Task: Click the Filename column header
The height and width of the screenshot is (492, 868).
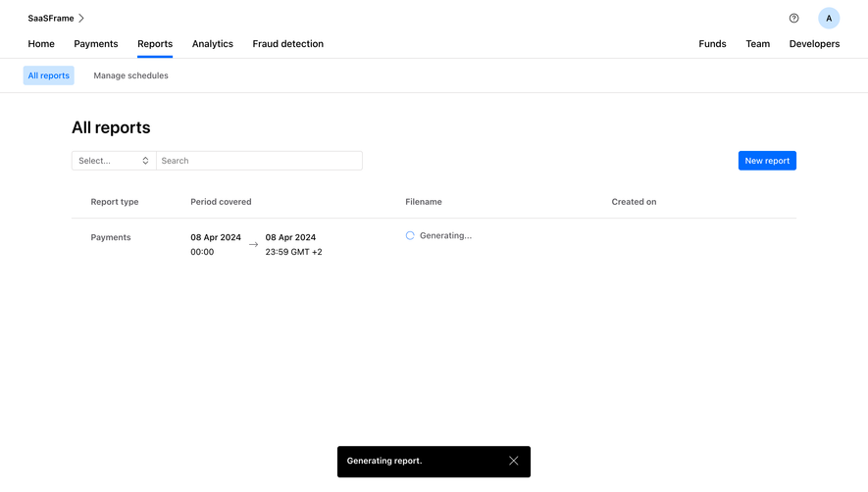Action: [424, 202]
